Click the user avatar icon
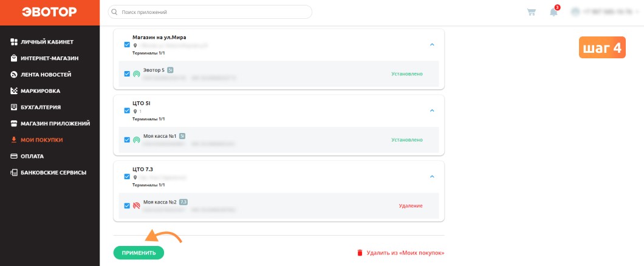The width and height of the screenshot is (644, 266). click(x=575, y=12)
